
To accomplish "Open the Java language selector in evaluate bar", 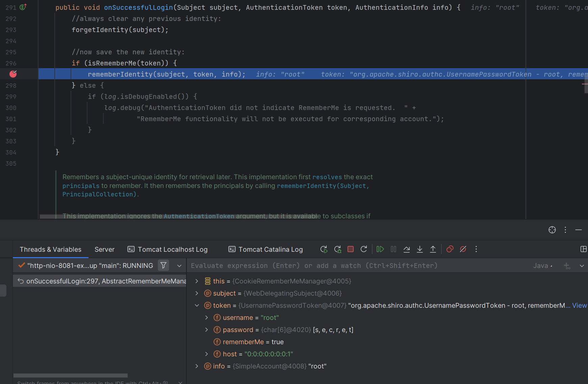I will (543, 266).
